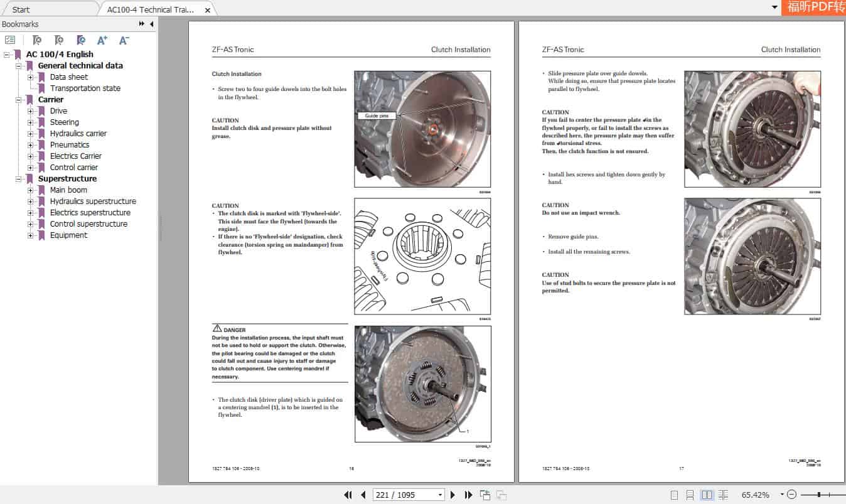
Task: Click the Increase text size (A+) icon
Action: pos(102,40)
